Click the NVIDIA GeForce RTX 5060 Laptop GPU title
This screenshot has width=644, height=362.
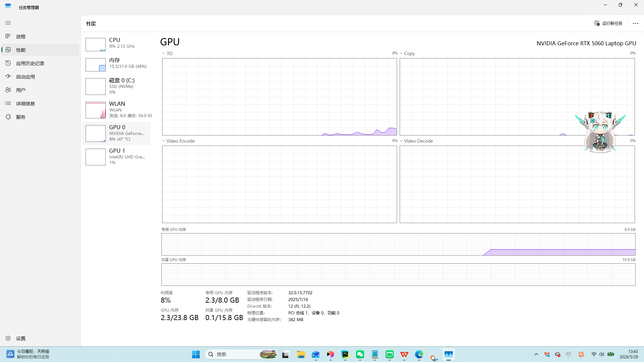pos(586,43)
